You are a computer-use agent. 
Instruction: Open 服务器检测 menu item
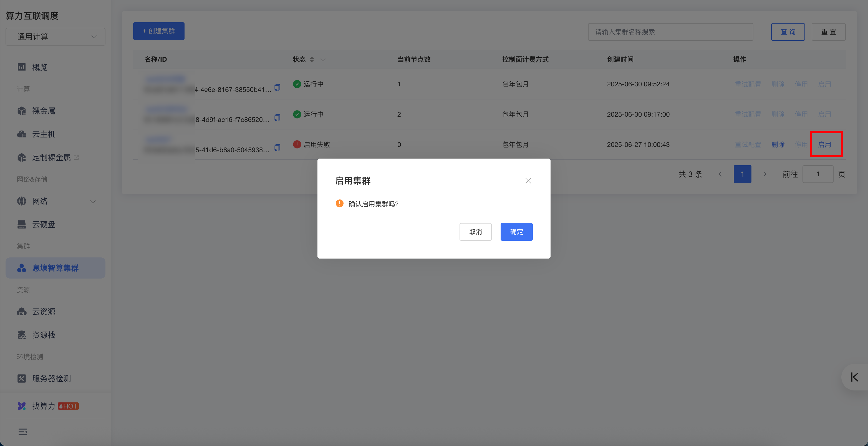(52, 379)
